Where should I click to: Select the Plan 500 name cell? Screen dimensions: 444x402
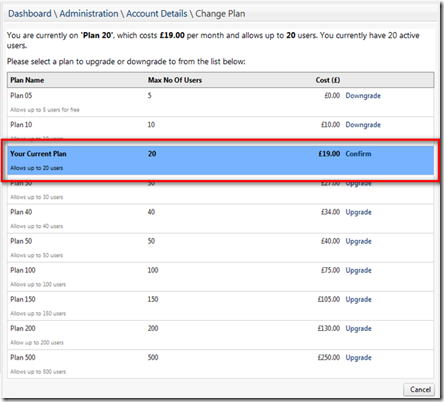coord(23,357)
